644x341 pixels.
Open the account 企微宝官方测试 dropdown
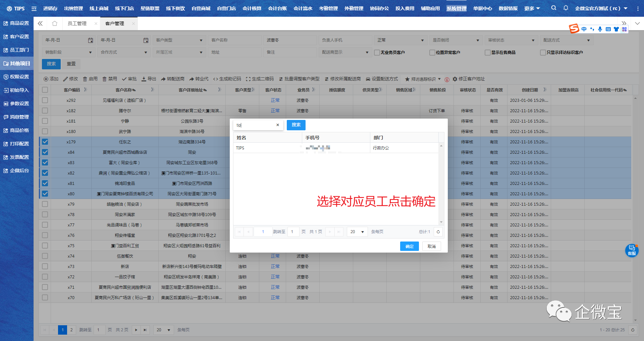tap(601, 8)
